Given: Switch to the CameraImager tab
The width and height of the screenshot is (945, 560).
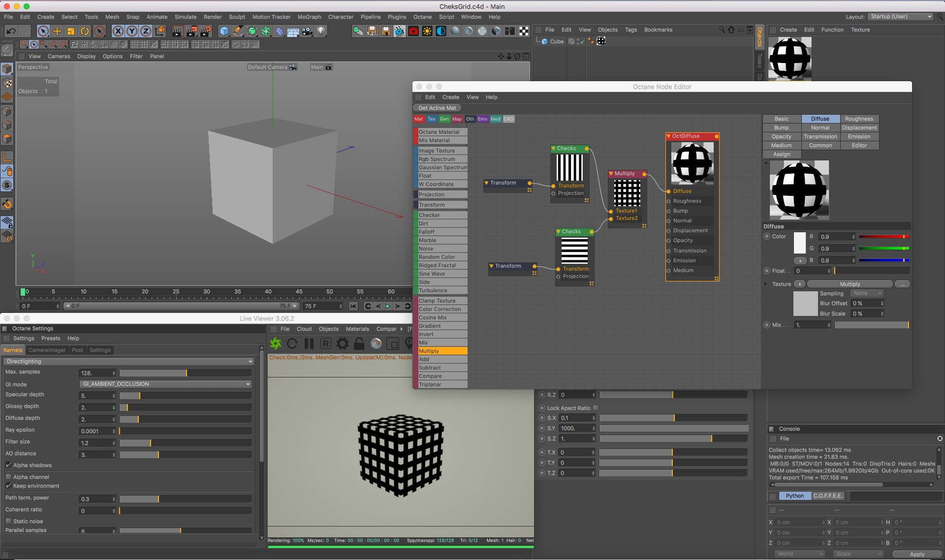Looking at the screenshot, I should (x=47, y=350).
